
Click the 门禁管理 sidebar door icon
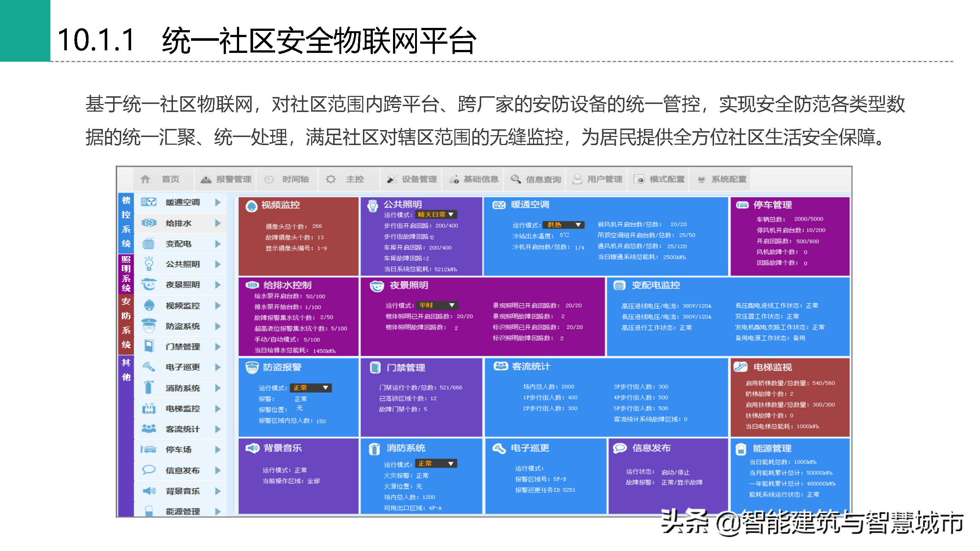pyautogui.click(x=149, y=346)
